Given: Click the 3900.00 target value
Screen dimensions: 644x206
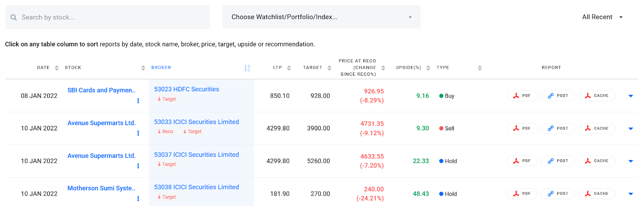Looking at the screenshot, I should tap(318, 128).
